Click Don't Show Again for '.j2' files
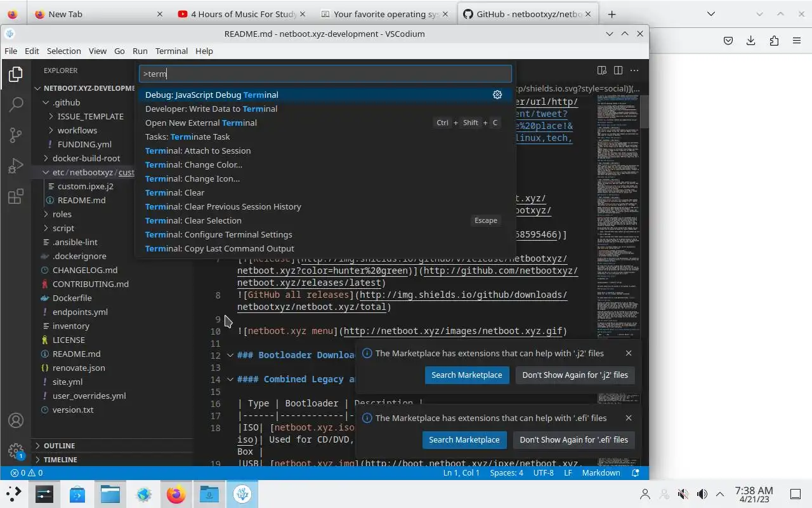The width and height of the screenshot is (812, 508). tap(575, 375)
